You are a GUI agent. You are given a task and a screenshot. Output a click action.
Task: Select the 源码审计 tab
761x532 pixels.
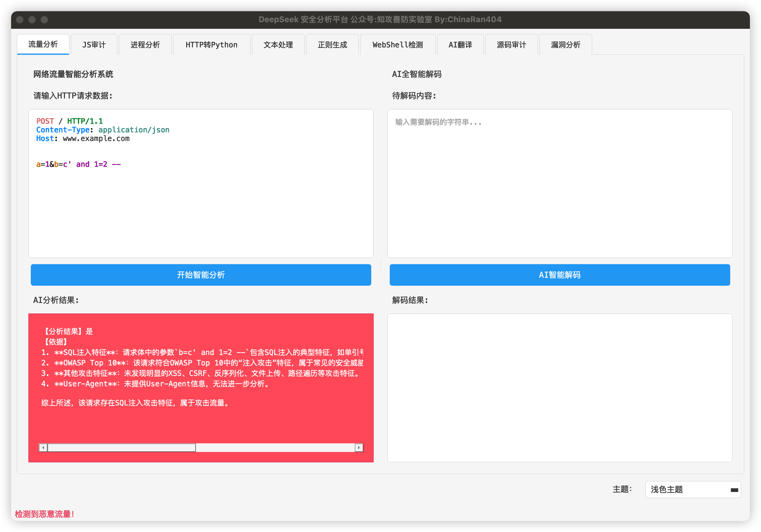tap(511, 45)
